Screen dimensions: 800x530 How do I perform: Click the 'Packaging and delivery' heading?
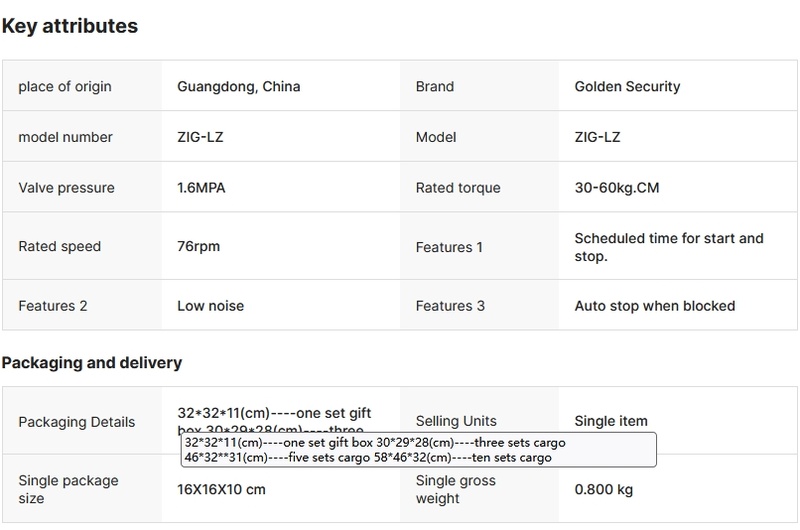[x=91, y=362]
